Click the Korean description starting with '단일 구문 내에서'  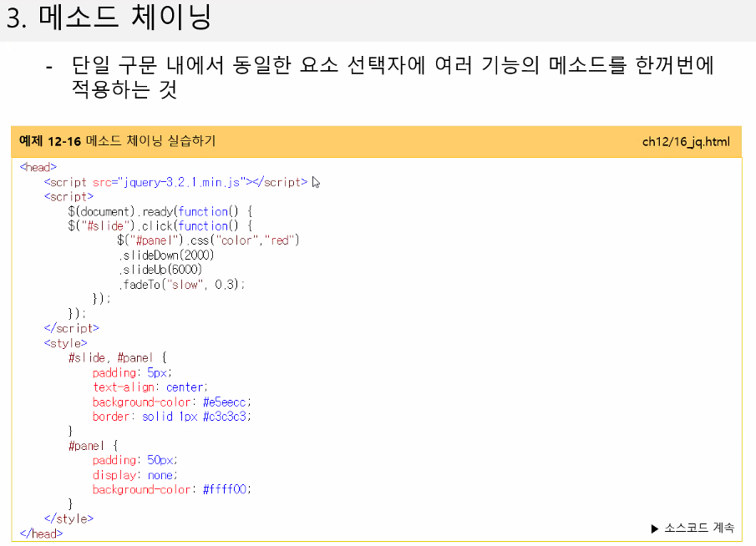(x=393, y=77)
